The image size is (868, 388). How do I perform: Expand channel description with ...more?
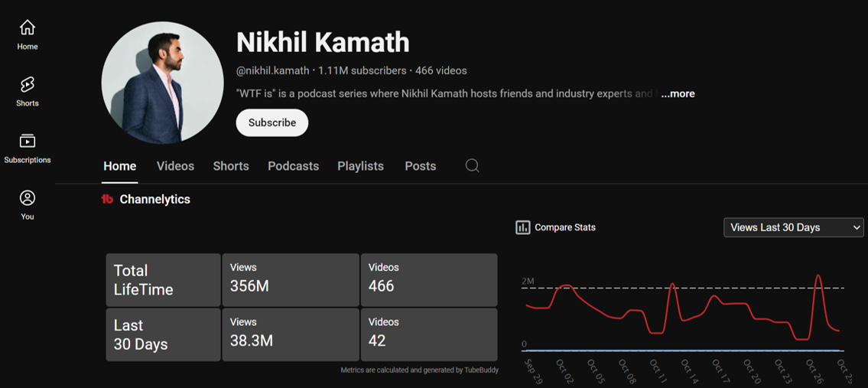[678, 93]
